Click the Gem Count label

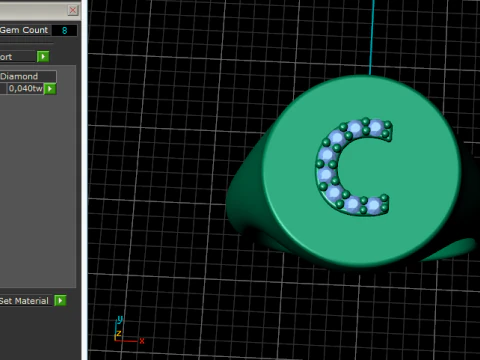[x=24, y=30]
